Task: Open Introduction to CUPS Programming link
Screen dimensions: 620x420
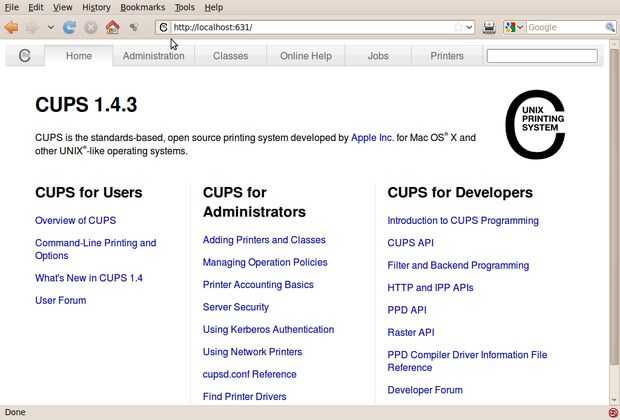Action: [x=463, y=220]
